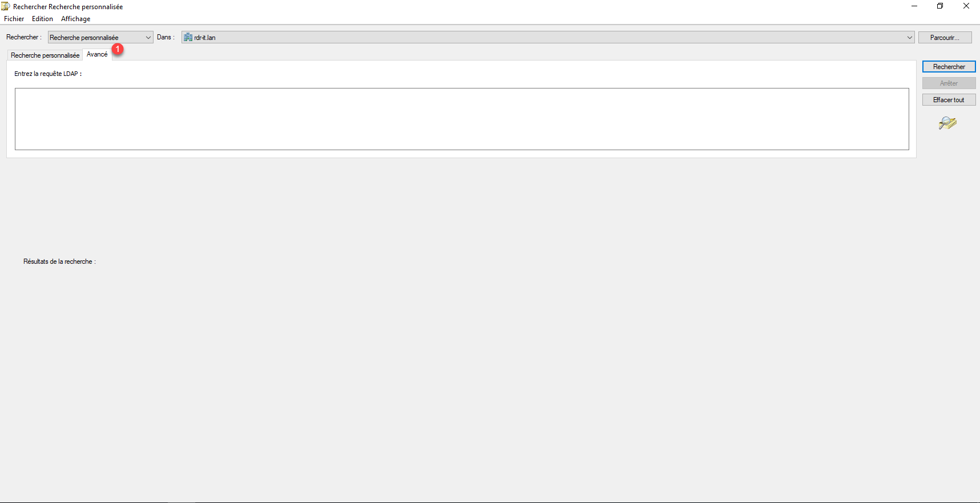Click the Rechercher button
980x503 pixels.
pos(949,67)
